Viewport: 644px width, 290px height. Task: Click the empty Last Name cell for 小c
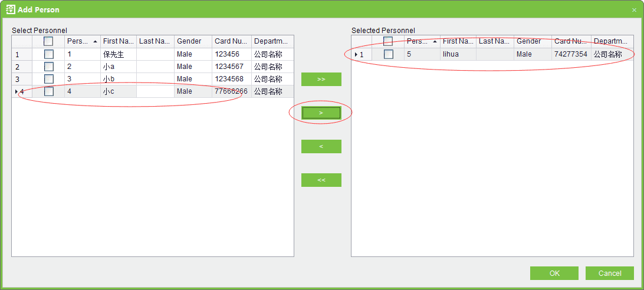click(155, 91)
